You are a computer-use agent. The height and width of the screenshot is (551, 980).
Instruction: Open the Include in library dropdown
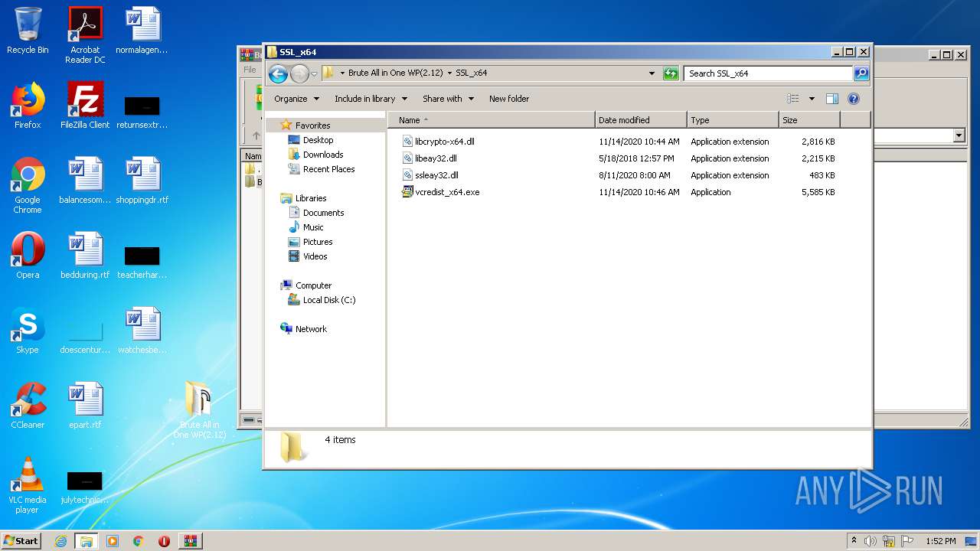click(371, 99)
